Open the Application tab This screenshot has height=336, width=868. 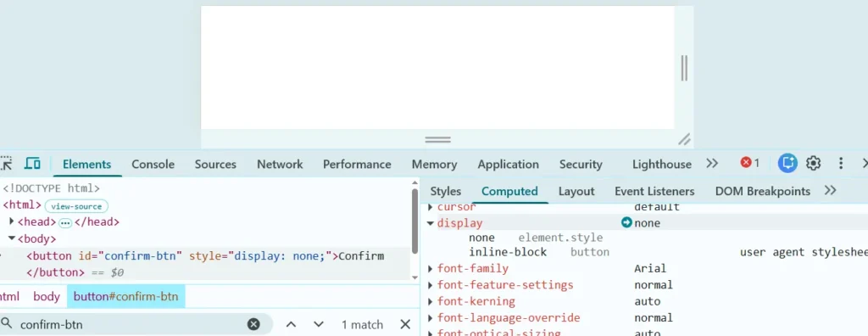(x=509, y=164)
